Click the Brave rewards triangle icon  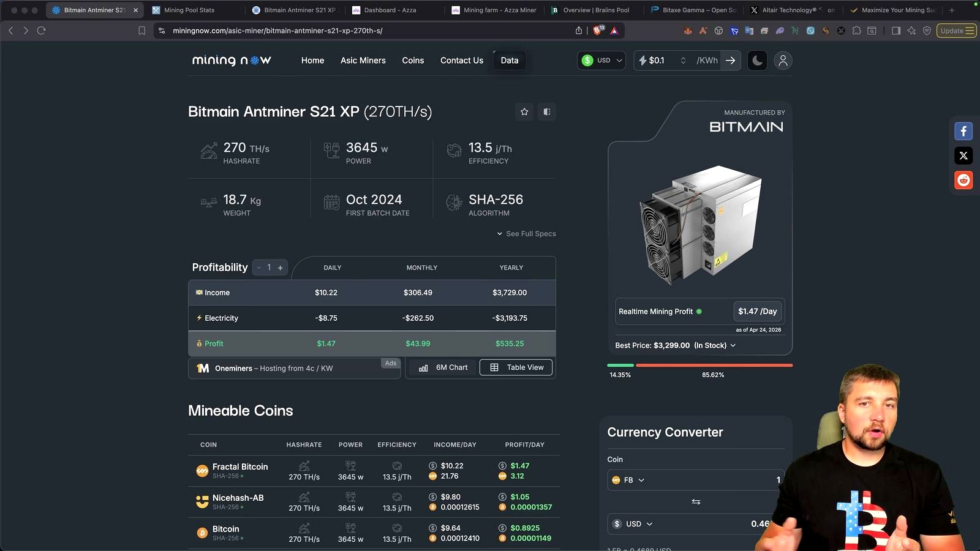[x=614, y=31]
